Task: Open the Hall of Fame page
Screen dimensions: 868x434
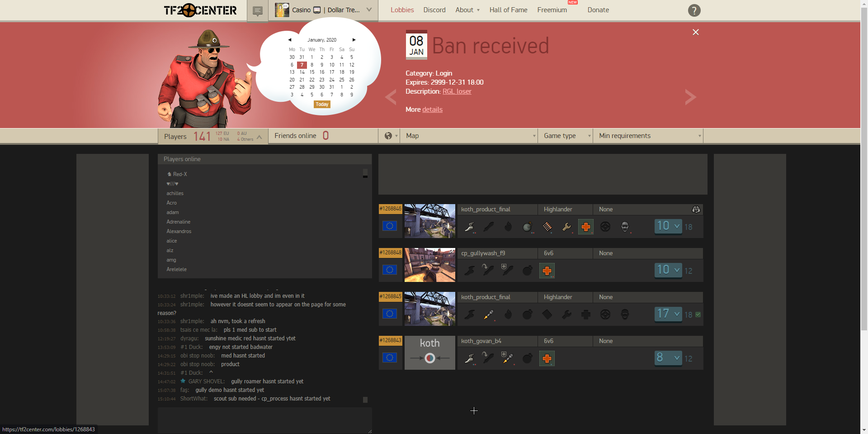Action: pyautogui.click(x=508, y=10)
